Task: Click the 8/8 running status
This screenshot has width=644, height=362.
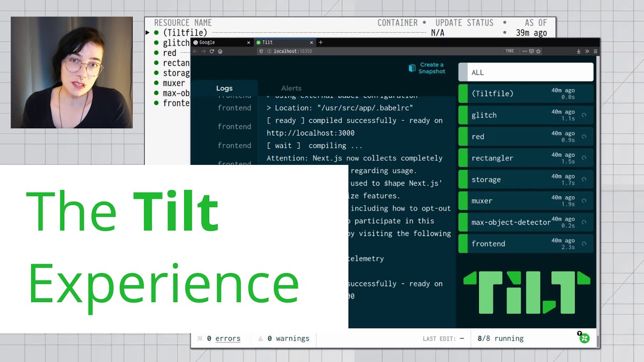Action: [501, 338]
